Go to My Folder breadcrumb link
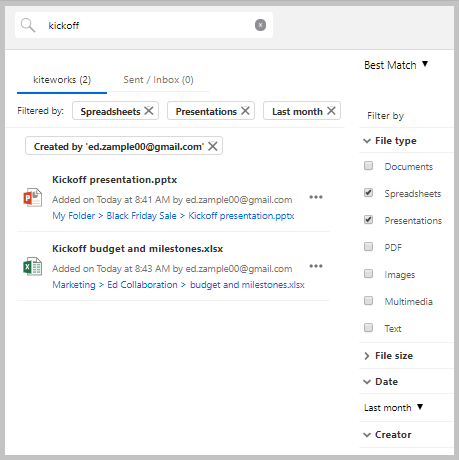Viewport: 460px width, 460px height. click(74, 216)
